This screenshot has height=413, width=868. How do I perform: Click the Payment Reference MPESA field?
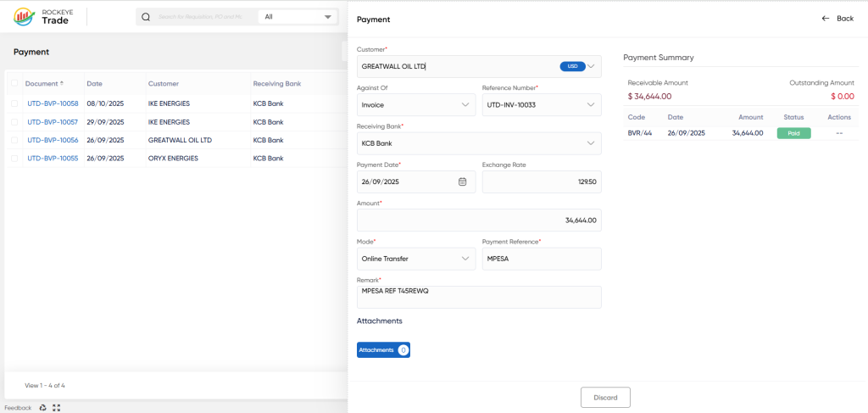point(542,259)
